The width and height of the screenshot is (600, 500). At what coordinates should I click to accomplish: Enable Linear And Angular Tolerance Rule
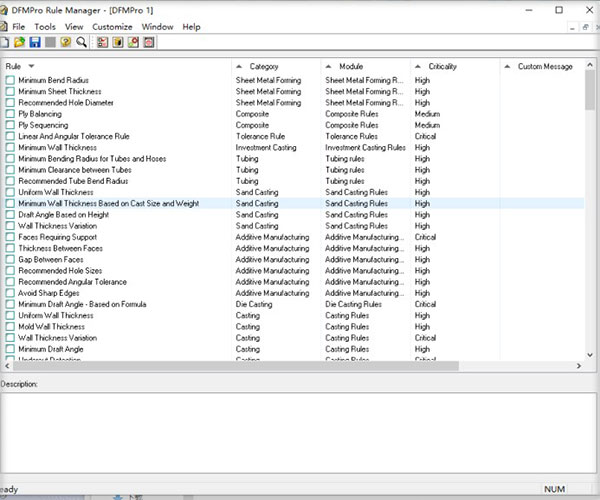(10, 136)
